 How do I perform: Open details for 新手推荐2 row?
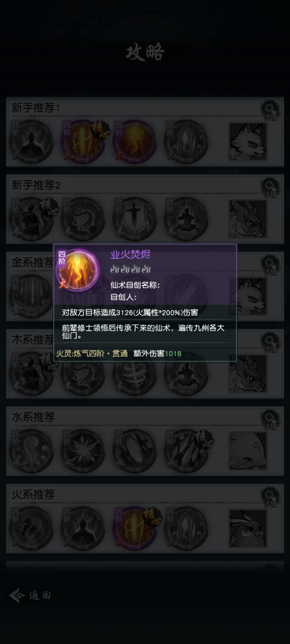coord(270,188)
